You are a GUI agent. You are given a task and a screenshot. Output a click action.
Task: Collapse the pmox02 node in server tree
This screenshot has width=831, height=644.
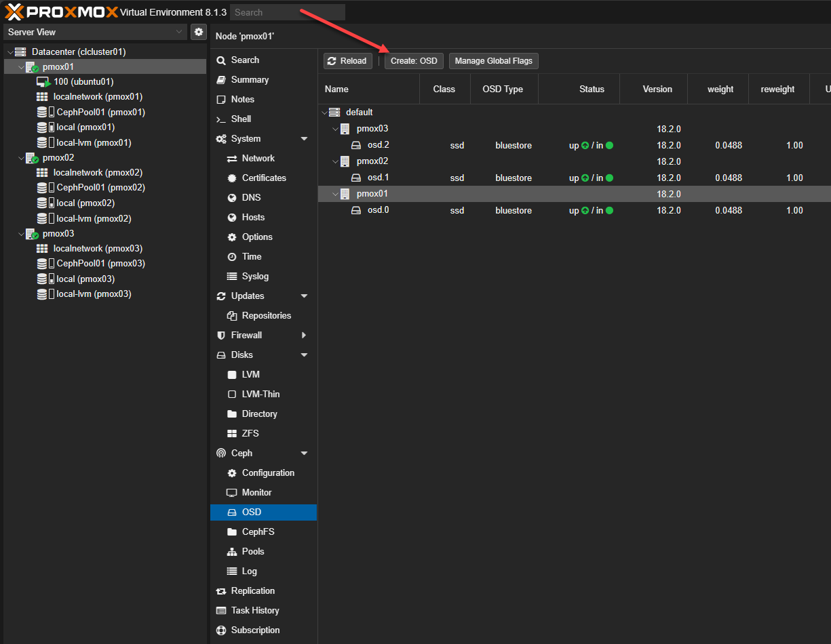pyautogui.click(x=20, y=158)
